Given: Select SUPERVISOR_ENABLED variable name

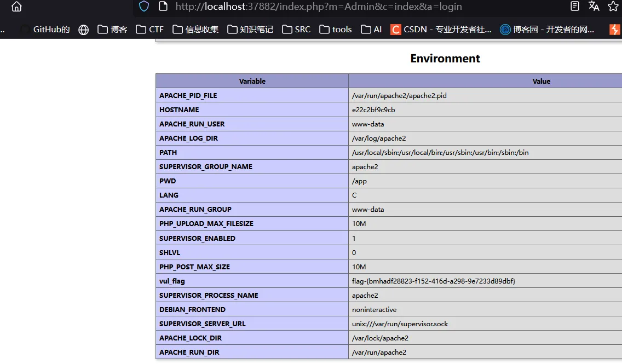Looking at the screenshot, I should (197, 238).
